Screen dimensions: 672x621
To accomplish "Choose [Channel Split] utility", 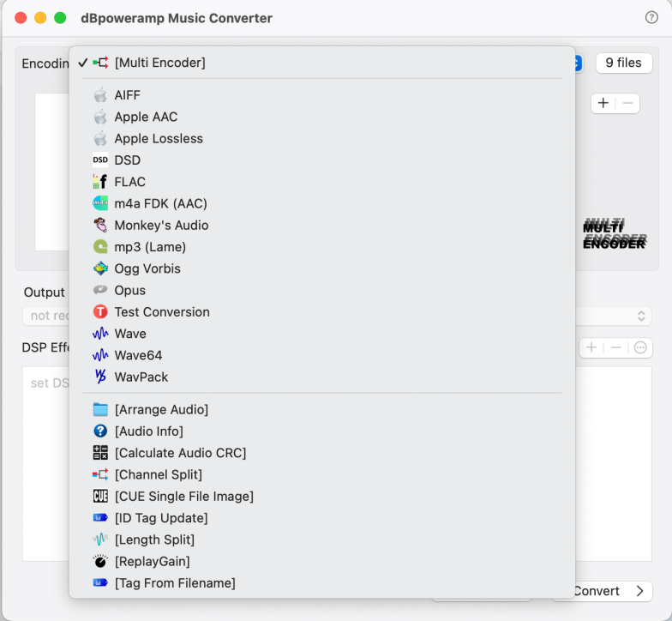I will click(x=322, y=474).
